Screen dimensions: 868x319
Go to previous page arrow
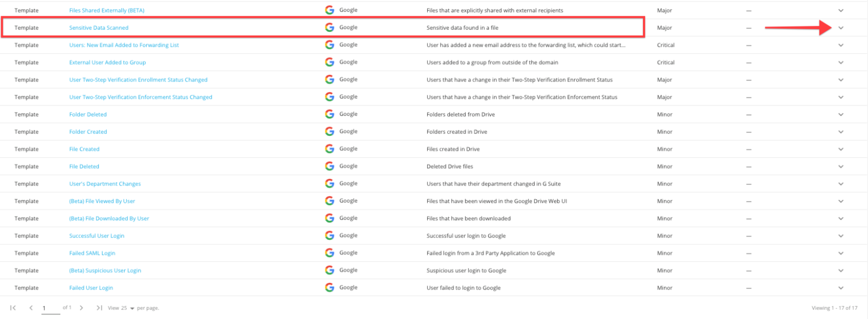pos(31,308)
